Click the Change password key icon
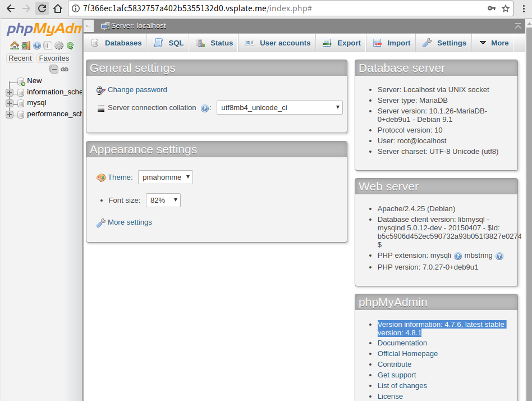The width and height of the screenshot is (532, 401). [101, 90]
